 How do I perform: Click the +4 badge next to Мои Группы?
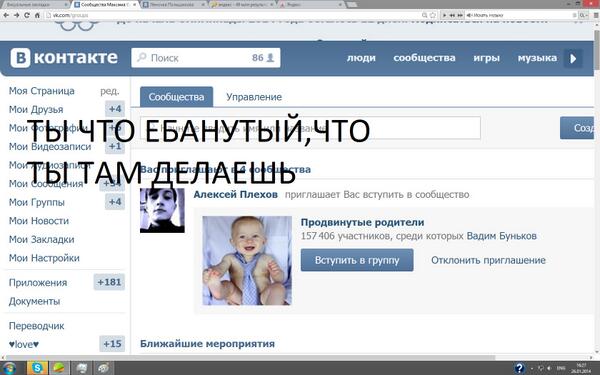115,202
